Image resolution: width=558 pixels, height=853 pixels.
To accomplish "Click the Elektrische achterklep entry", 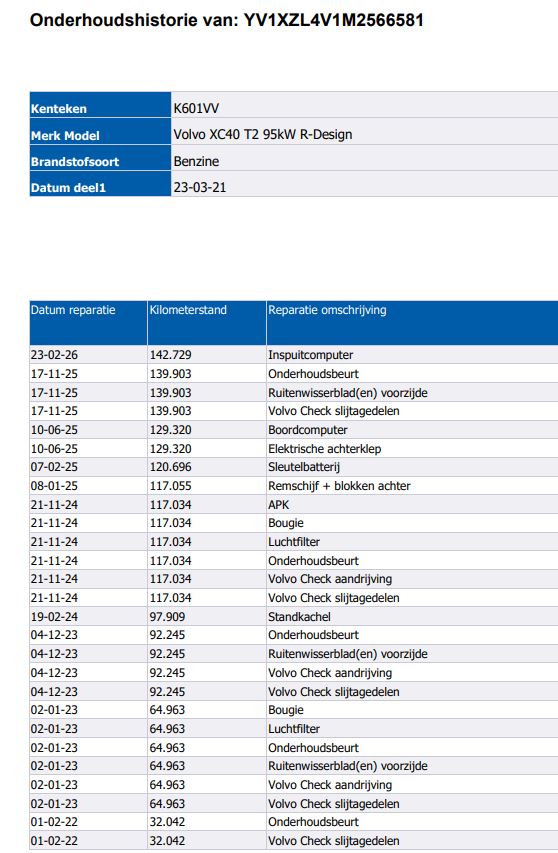I will [x=324, y=449].
